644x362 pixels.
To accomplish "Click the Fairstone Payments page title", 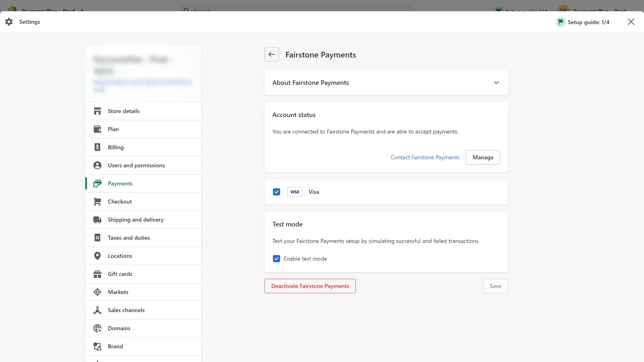I will click(x=321, y=55).
